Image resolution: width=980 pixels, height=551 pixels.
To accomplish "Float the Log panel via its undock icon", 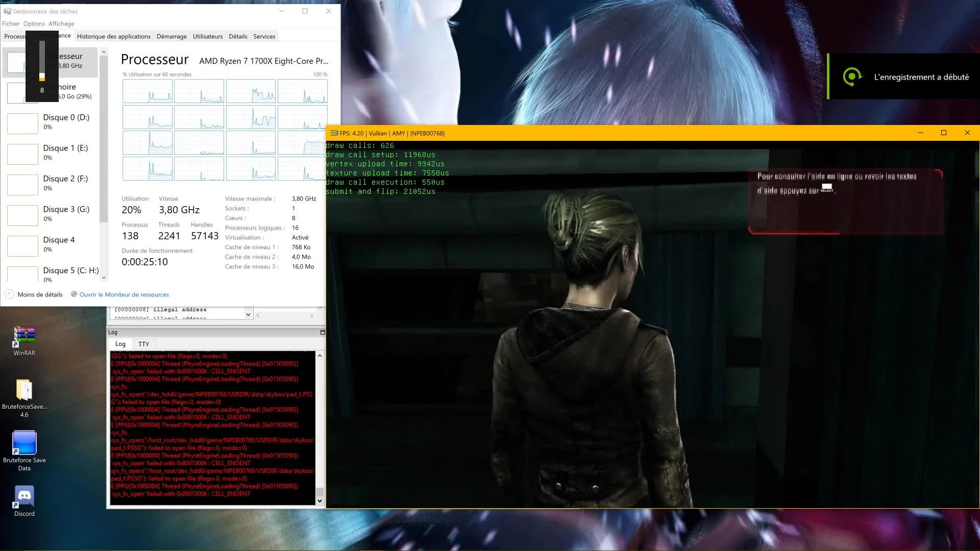I will click(323, 332).
